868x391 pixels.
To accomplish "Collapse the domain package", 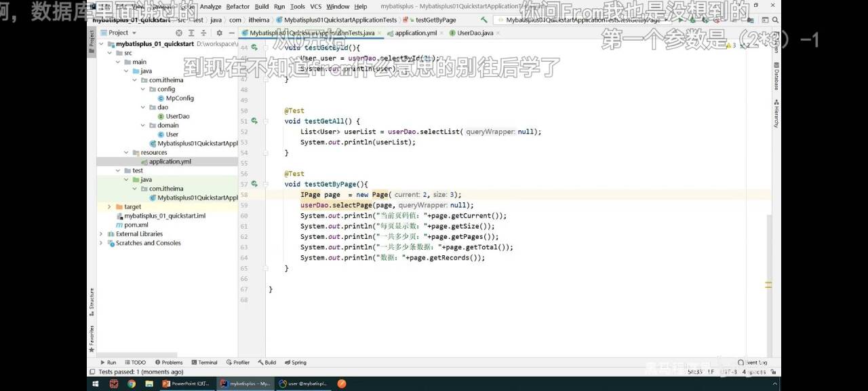I will pyautogui.click(x=142, y=125).
